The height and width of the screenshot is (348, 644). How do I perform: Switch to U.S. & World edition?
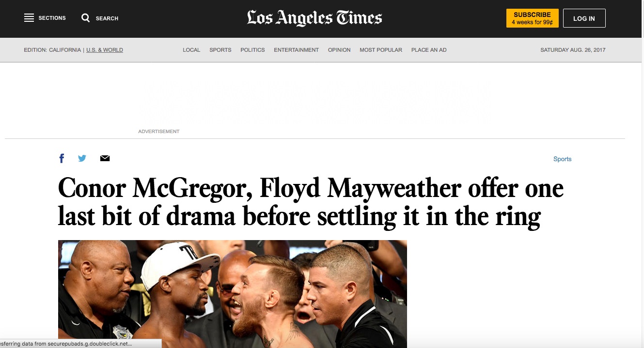[x=105, y=50]
